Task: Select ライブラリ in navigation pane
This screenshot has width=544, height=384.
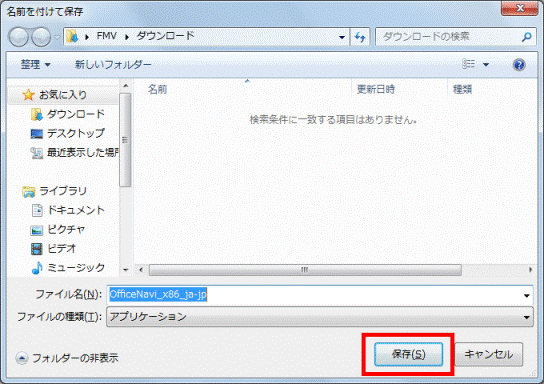Action: coord(62,191)
